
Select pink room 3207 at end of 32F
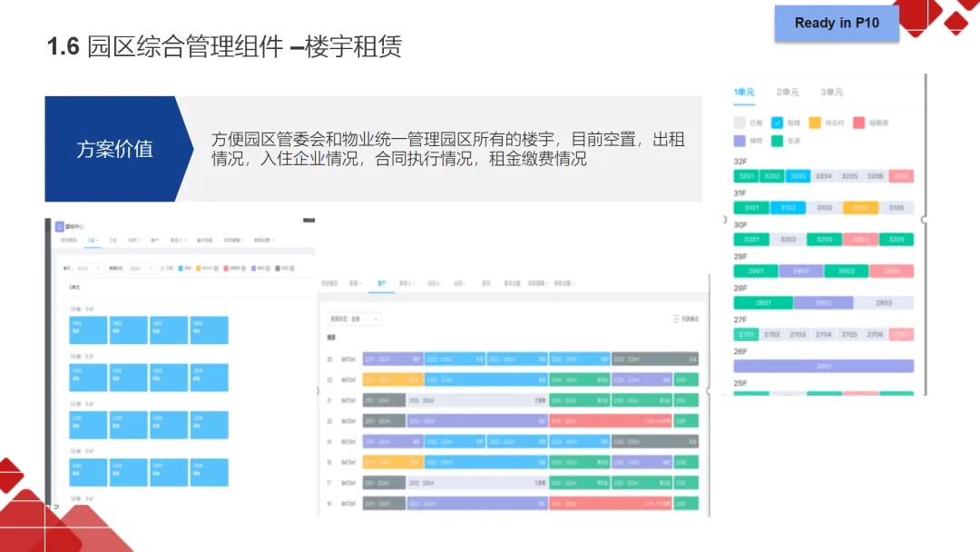(901, 176)
